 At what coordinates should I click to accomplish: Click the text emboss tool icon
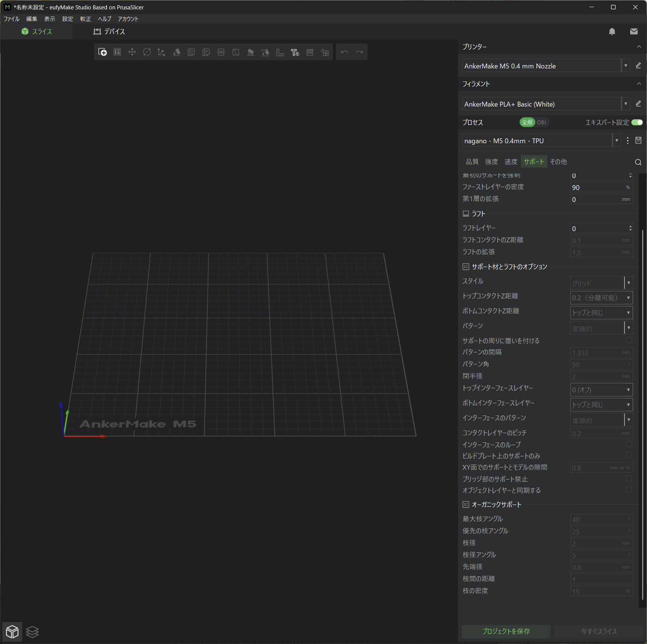295,52
